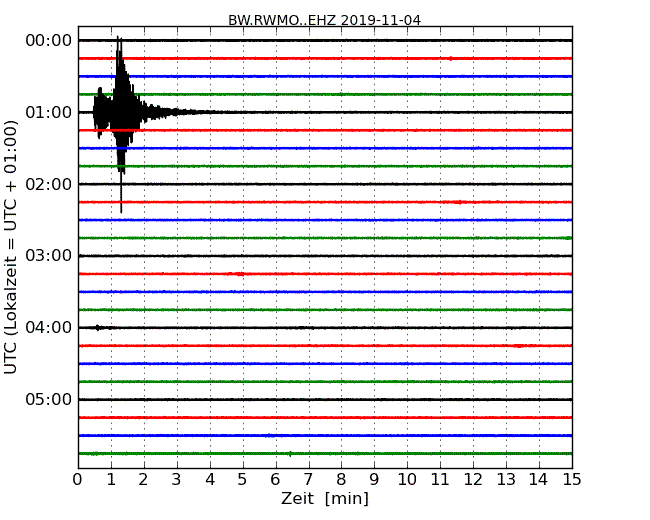650x520 pixels.
Task: Click x-axis tick label 0
Action: click(x=78, y=480)
